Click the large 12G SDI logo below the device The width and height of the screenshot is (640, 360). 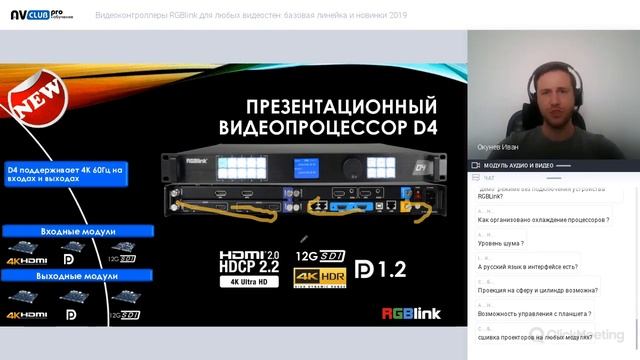tap(320, 256)
